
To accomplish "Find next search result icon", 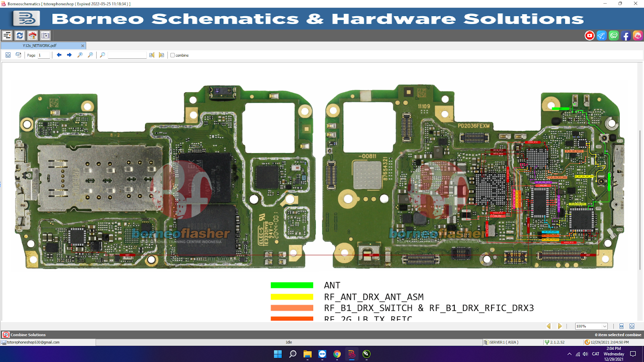I will tap(161, 55).
